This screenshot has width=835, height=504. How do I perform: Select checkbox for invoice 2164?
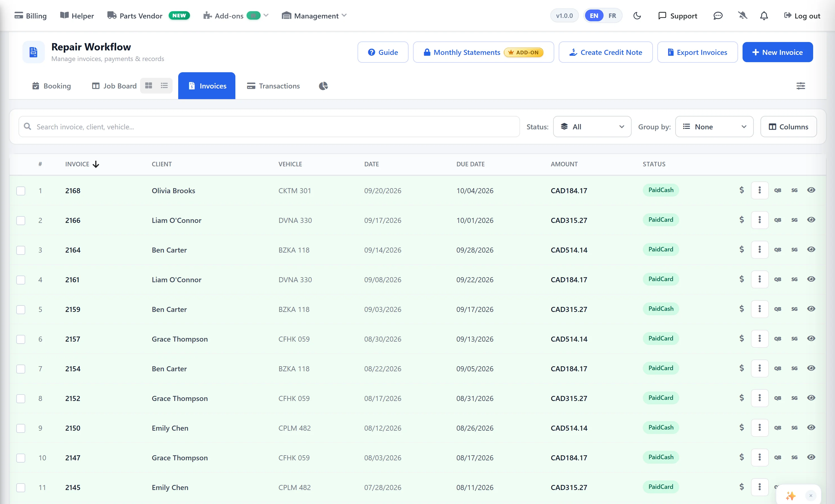tap(21, 250)
